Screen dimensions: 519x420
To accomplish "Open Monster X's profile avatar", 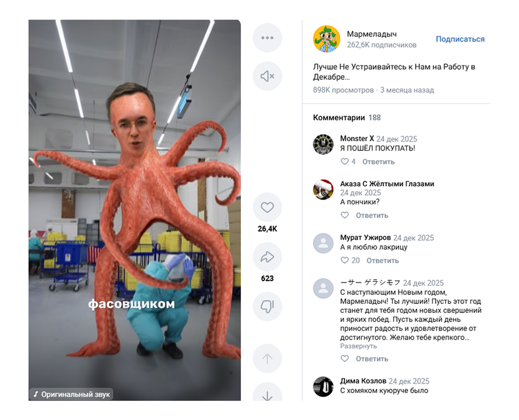I will (323, 144).
